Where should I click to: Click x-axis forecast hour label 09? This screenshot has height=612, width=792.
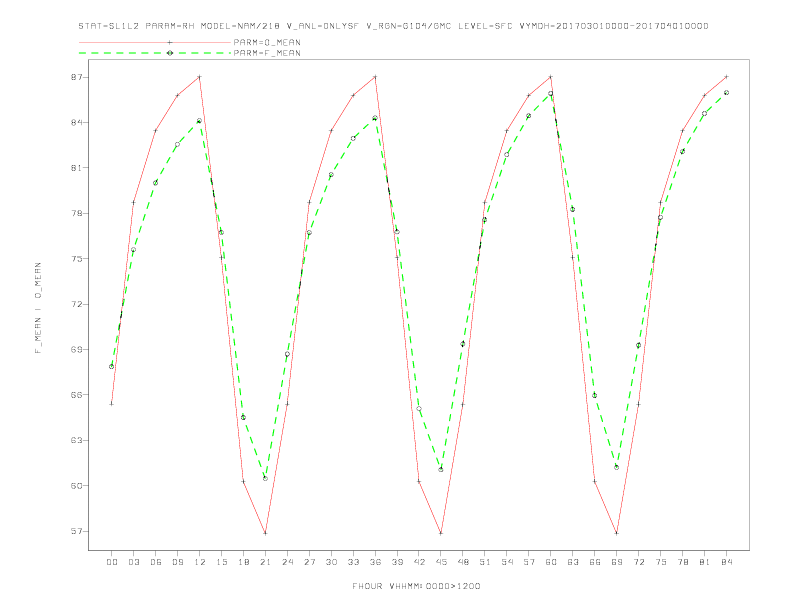pyautogui.click(x=178, y=562)
